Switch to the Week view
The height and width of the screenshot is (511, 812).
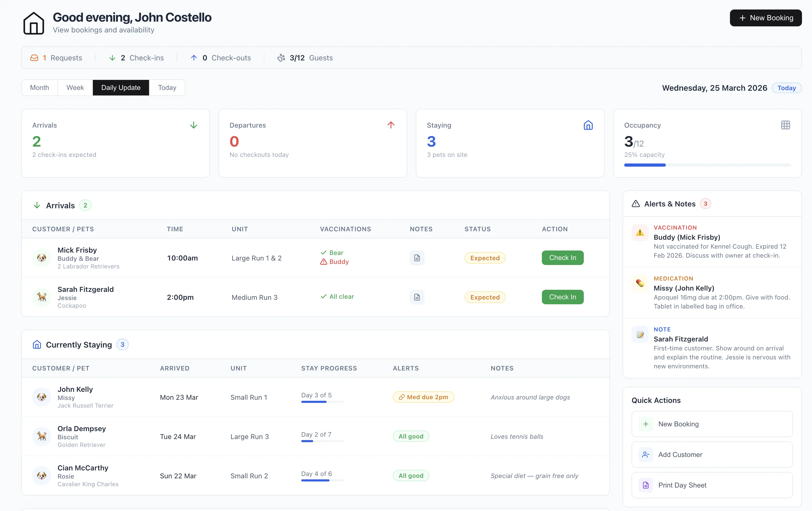[74, 87]
